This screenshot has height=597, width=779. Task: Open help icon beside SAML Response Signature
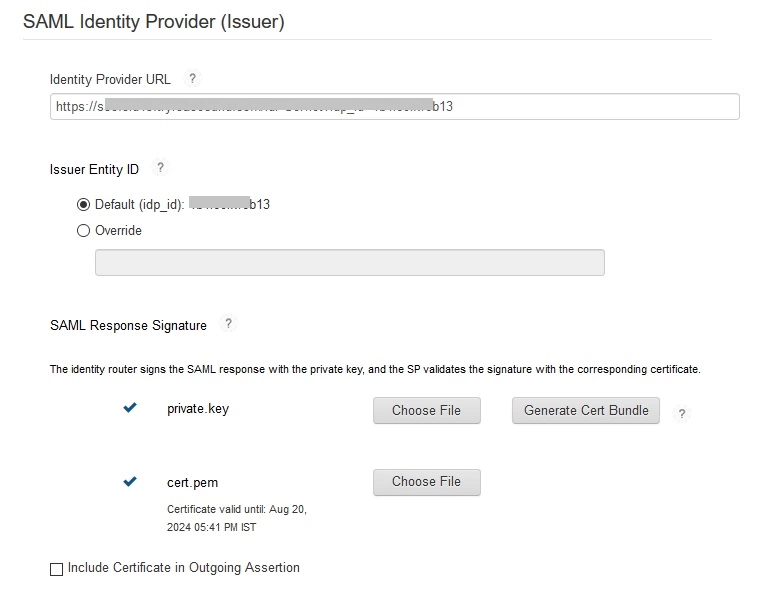228,324
